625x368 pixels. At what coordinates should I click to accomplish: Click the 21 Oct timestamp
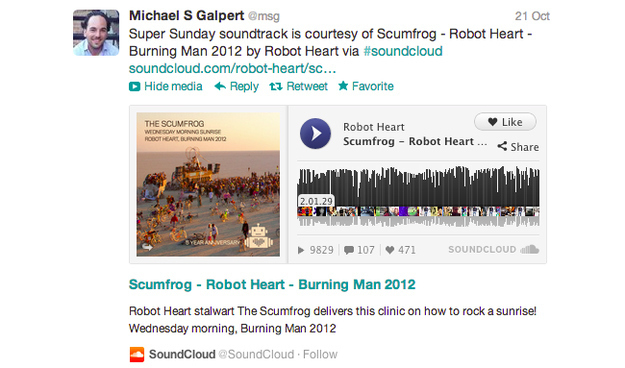point(532,16)
